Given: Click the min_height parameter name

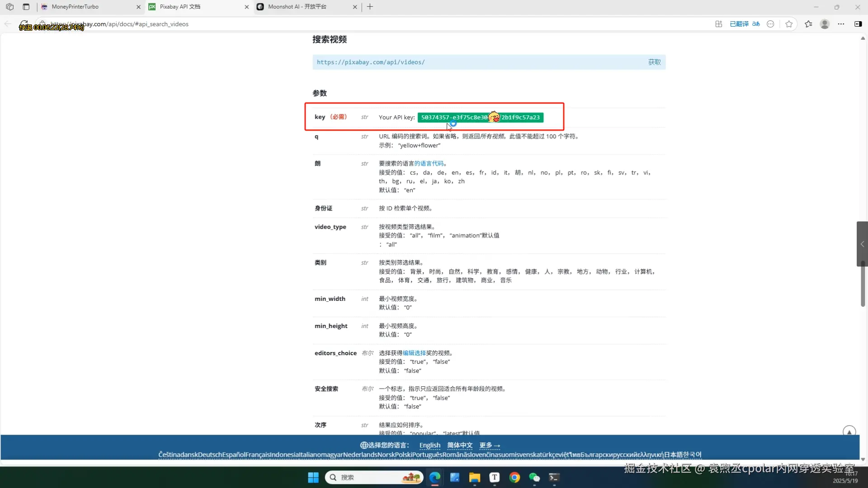Looking at the screenshot, I should [331, 326].
